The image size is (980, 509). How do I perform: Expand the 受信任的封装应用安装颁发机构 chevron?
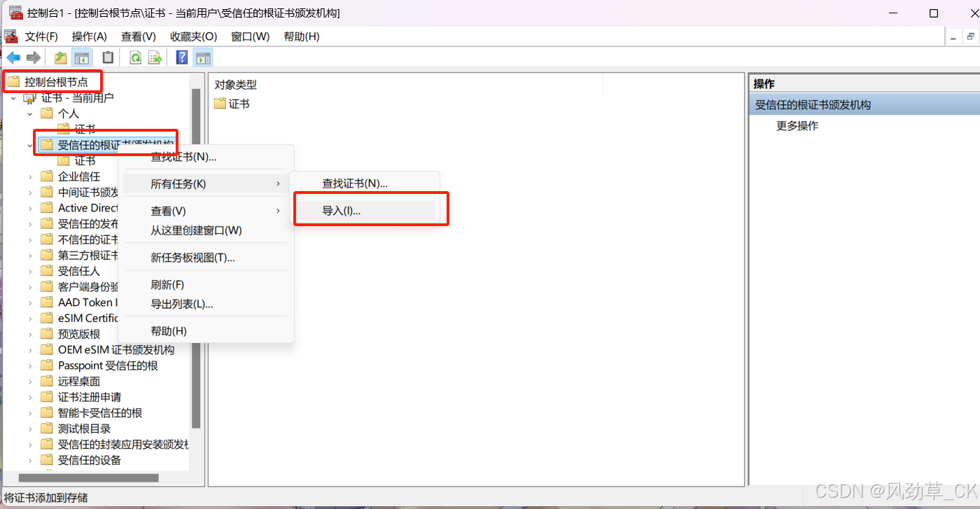[x=30, y=445]
